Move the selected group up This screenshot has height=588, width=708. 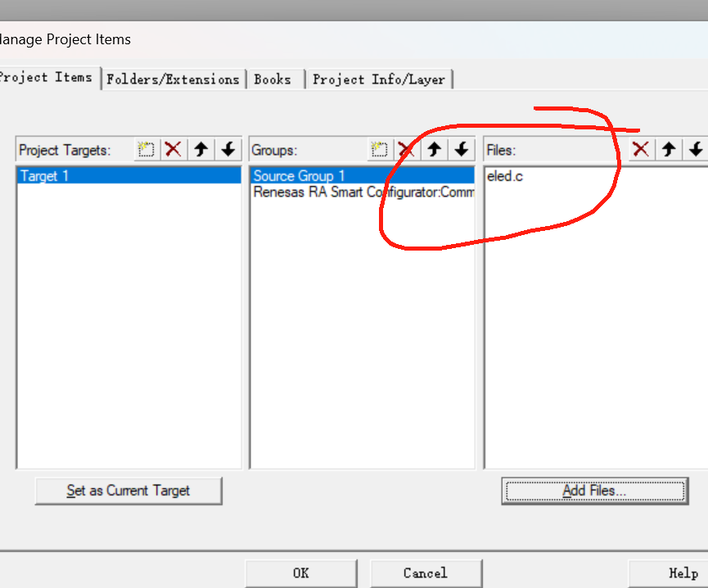click(435, 149)
